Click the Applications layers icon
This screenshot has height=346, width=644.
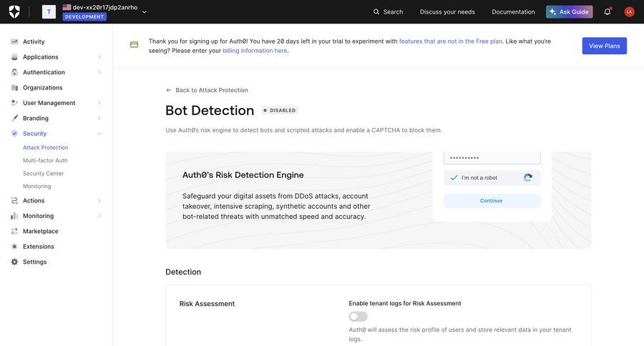pos(14,57)
